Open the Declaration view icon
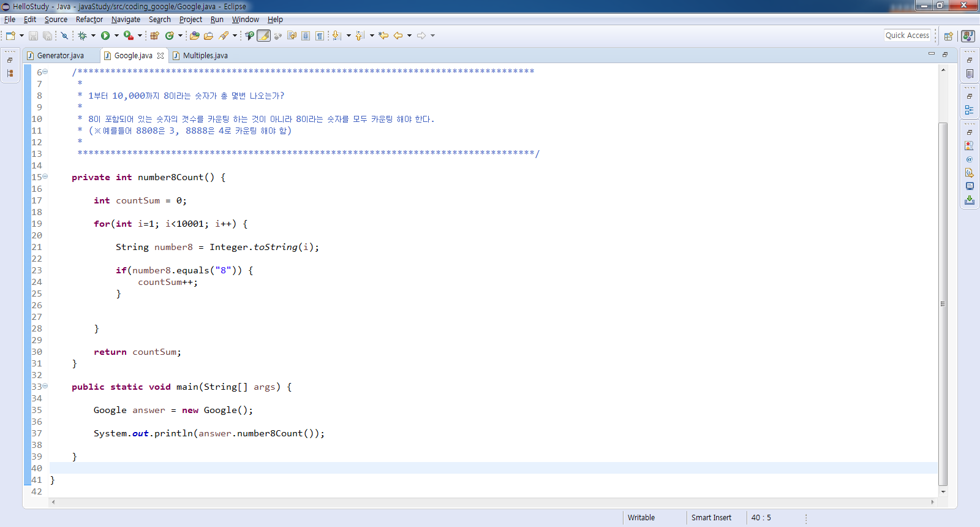This screenshot has width=980, height=527. click(x=970, y=173)
